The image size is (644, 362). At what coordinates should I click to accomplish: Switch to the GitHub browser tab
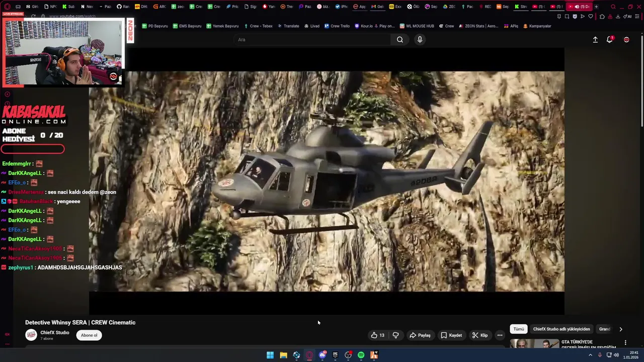click(123, 7)
